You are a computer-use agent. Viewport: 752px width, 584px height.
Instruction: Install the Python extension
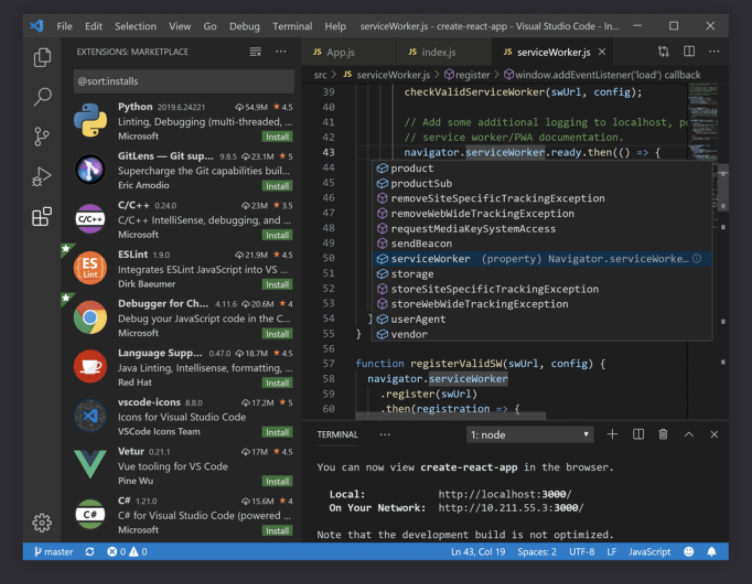[277, 137]
